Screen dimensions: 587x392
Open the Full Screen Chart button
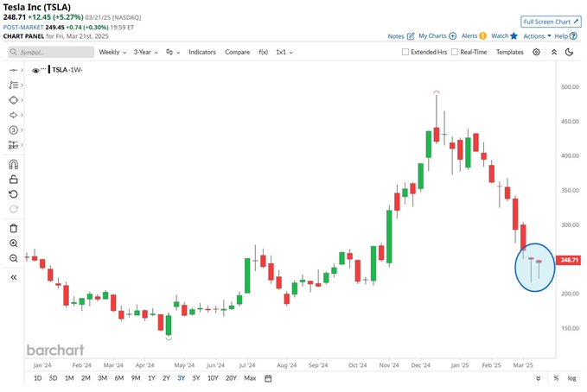pos(551,22)
